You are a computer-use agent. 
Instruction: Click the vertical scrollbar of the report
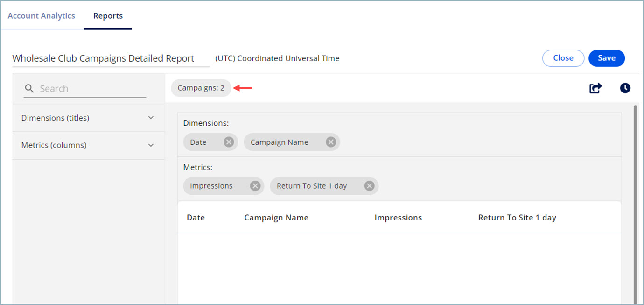635,205
